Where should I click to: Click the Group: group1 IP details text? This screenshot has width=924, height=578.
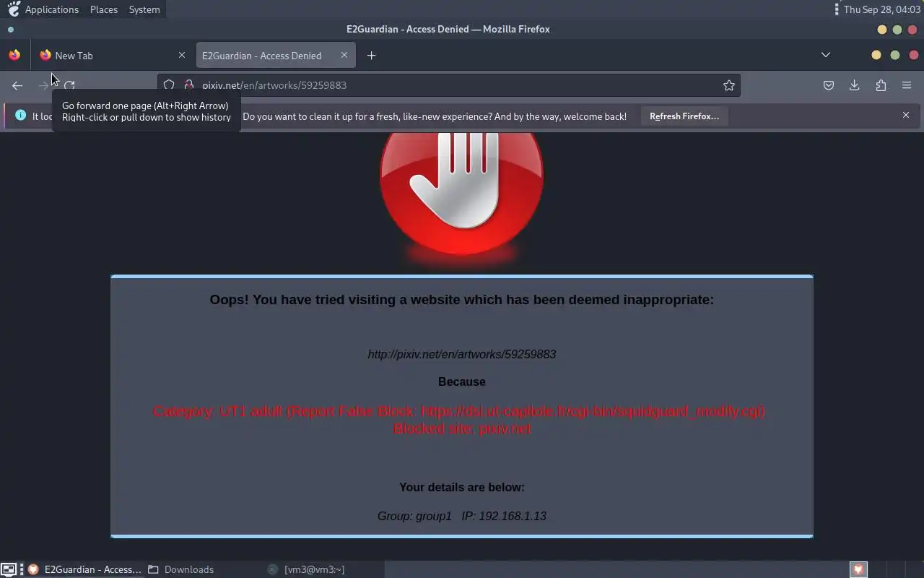pyautogui.click(x=462, y=516)
